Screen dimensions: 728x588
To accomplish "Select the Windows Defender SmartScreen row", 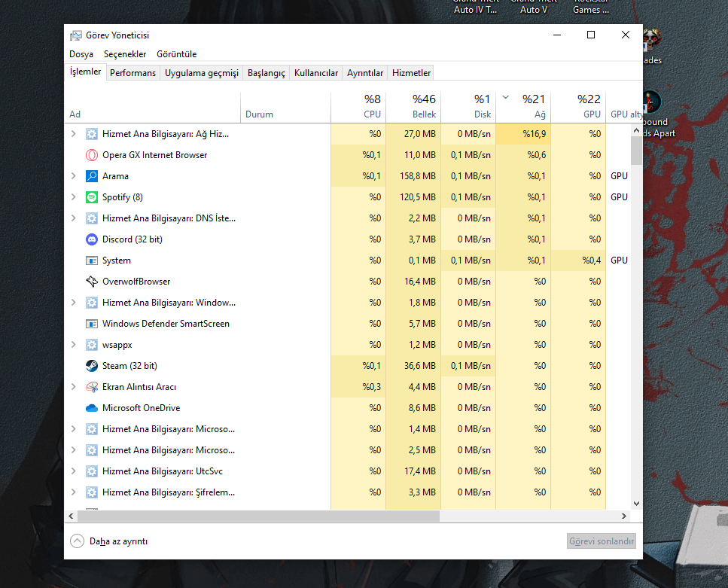I will [347, 324].
